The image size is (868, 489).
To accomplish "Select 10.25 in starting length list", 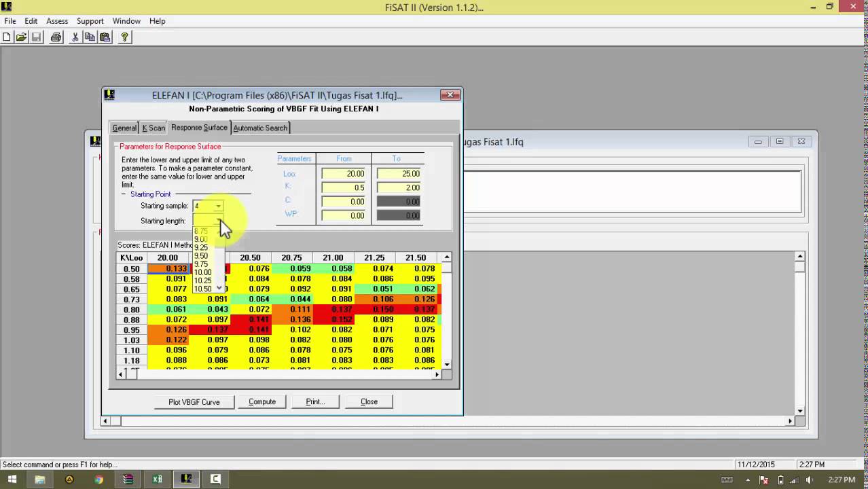I will 202,280.
